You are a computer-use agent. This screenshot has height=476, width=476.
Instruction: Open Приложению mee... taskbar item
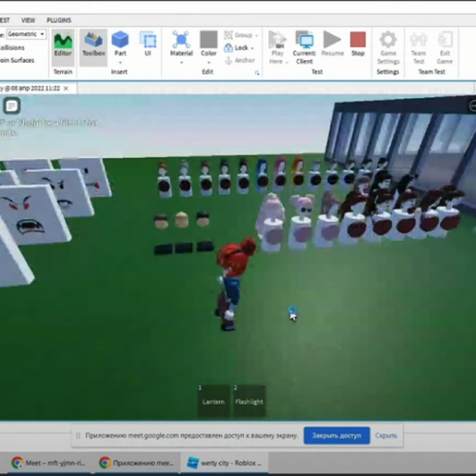(137, 463)
